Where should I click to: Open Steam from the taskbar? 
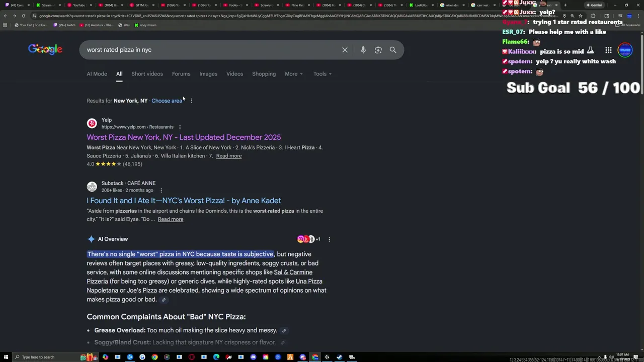[339, 357]
